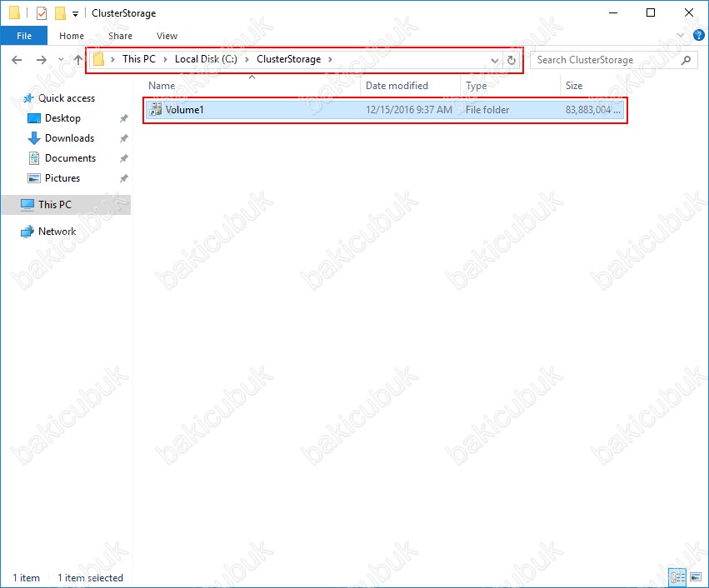Click Local Disk (C:) breadcrumb
Screen dimensions: 709x588
pos(206,59)
